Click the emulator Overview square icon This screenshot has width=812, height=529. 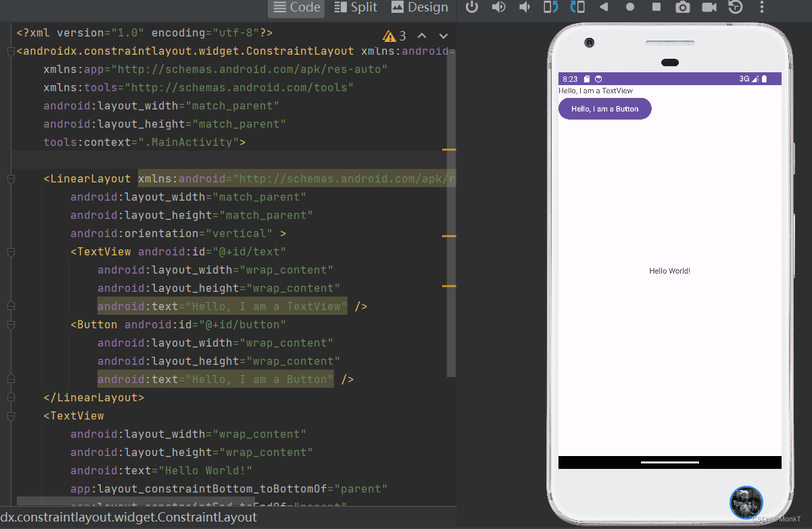tap(656, 7)
